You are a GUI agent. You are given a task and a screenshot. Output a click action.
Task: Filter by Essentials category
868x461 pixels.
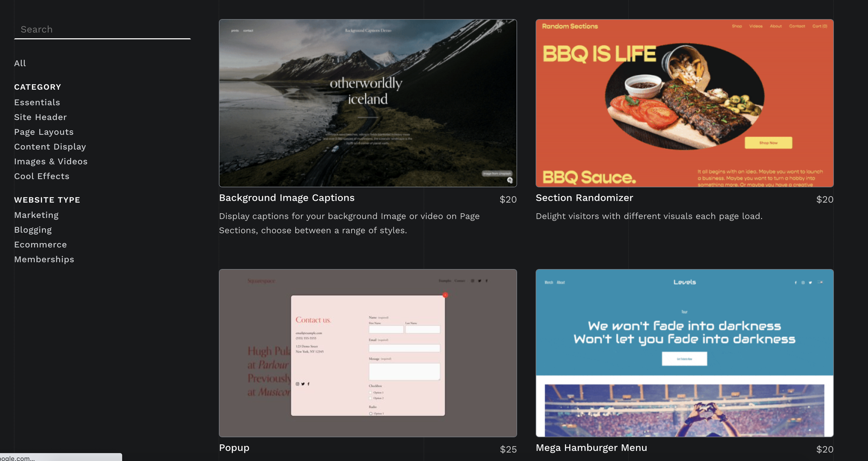click(x=37, y=102)
